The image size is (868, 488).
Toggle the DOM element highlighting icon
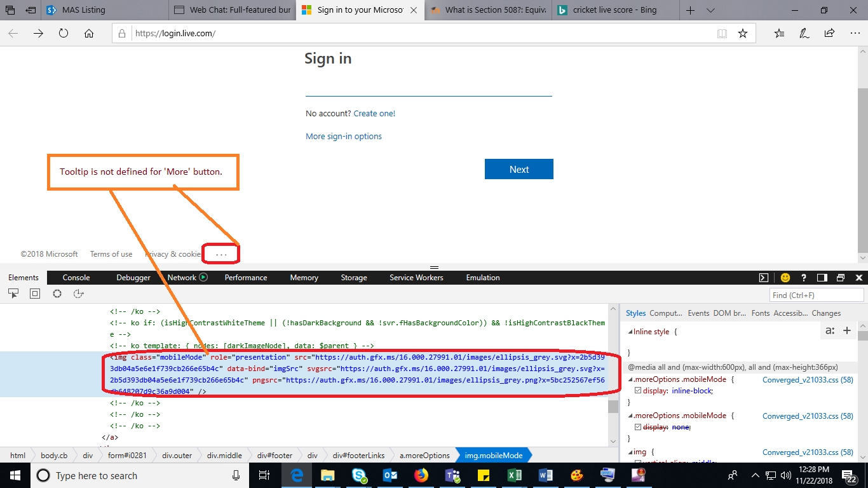coord(34,294)
